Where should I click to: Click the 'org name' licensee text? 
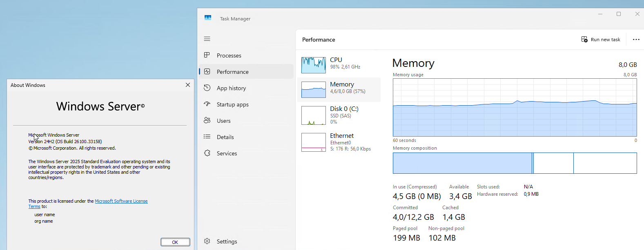[x=44, y=221]
